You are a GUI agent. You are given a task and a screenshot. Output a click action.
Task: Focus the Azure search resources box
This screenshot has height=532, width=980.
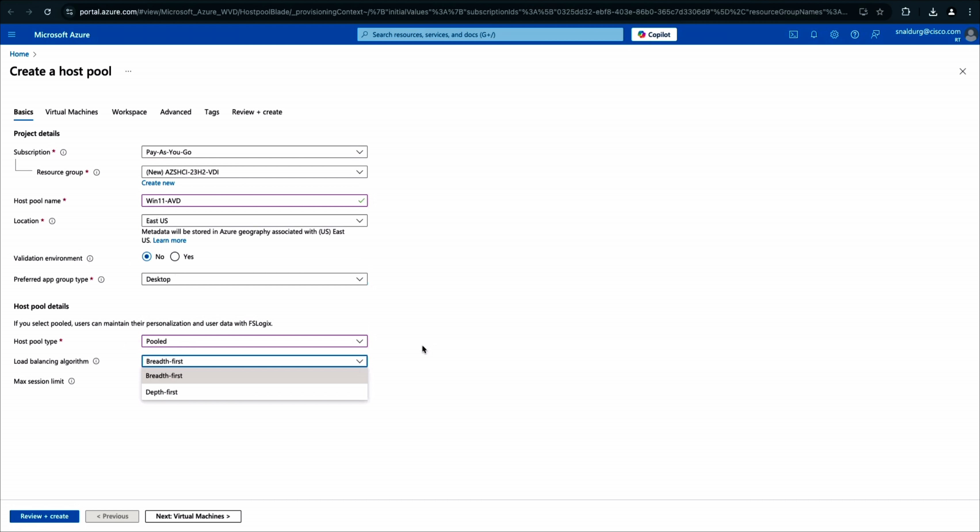tap(490, 35)
